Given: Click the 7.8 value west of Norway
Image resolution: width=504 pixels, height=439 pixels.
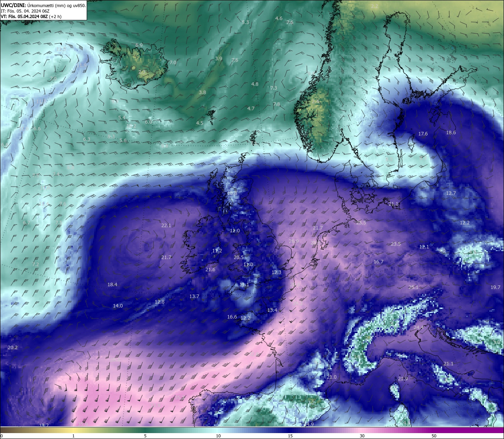Looking at the screenshot, I should (276, 104).
